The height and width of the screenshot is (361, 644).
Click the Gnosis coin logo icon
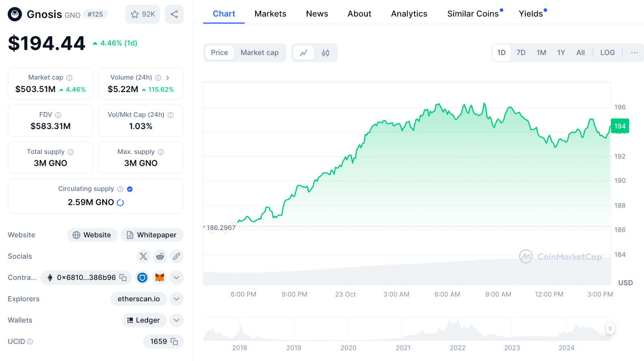pyautogui.click(x=15, y=14)
